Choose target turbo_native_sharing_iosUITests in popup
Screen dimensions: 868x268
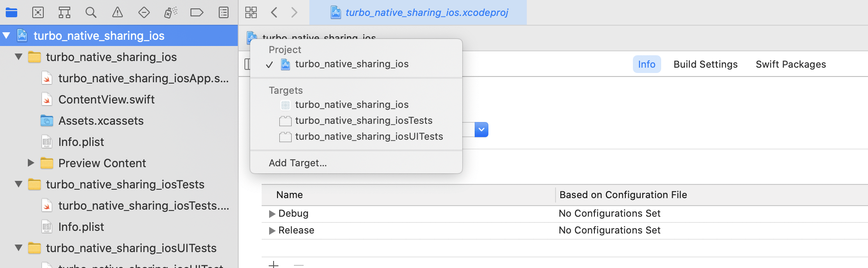(x=356, y=137)
